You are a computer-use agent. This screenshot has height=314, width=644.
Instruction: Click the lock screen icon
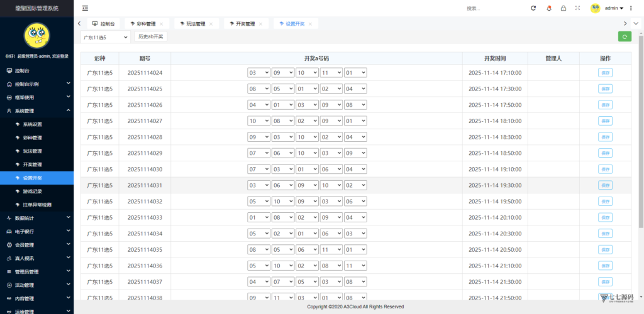click(x=563, y=8)
